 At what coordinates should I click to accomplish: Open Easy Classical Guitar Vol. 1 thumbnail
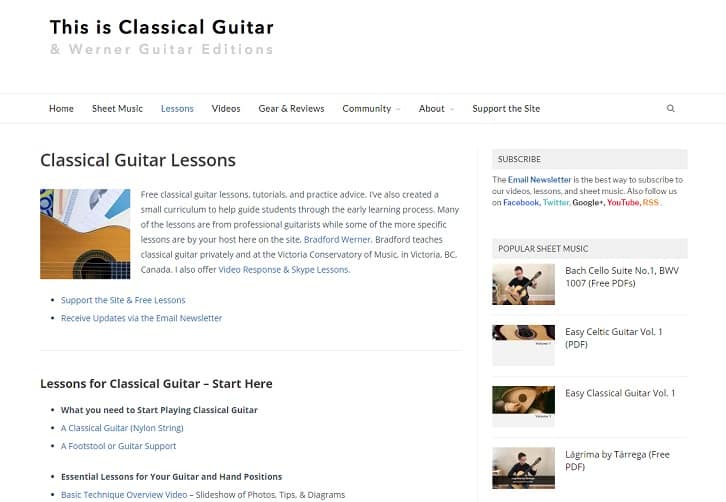click(523, 406)
